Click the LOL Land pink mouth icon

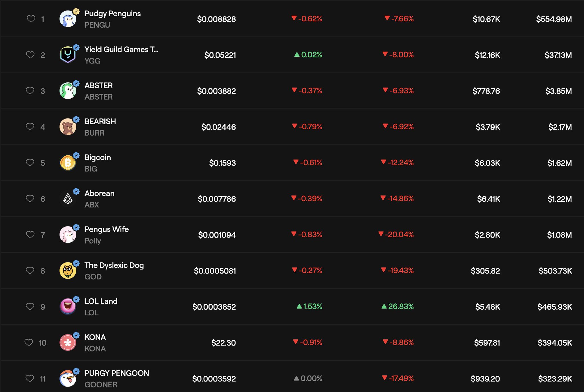68,307
